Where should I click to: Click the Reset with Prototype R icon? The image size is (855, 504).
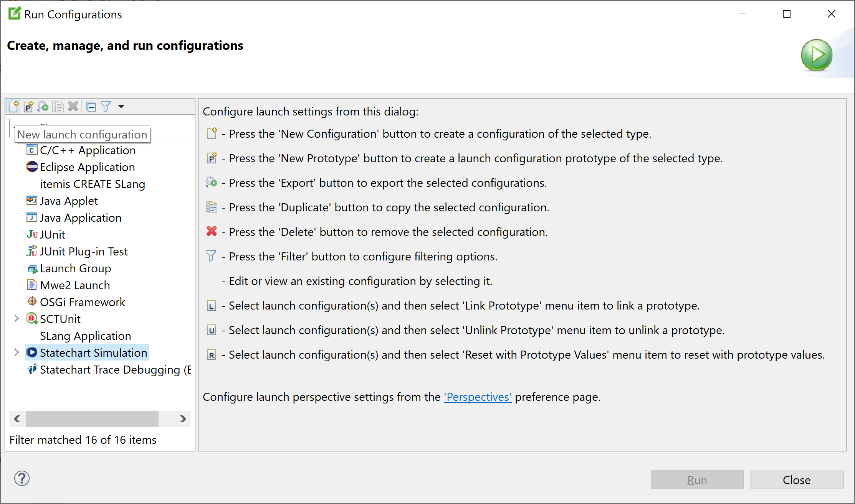coord(212,355)
